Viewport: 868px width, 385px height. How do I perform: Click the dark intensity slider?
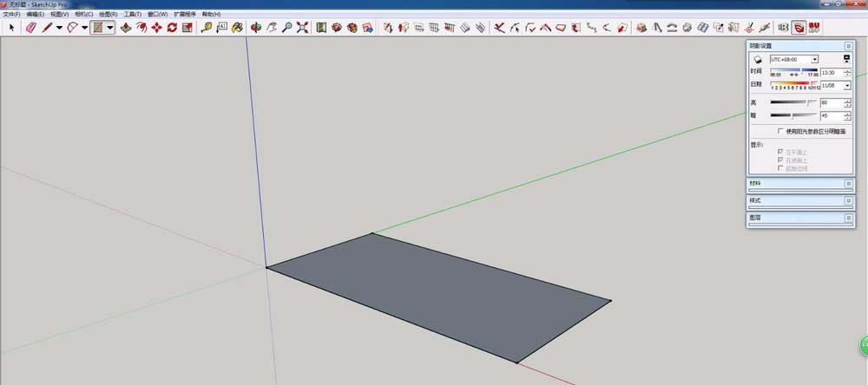794,115
